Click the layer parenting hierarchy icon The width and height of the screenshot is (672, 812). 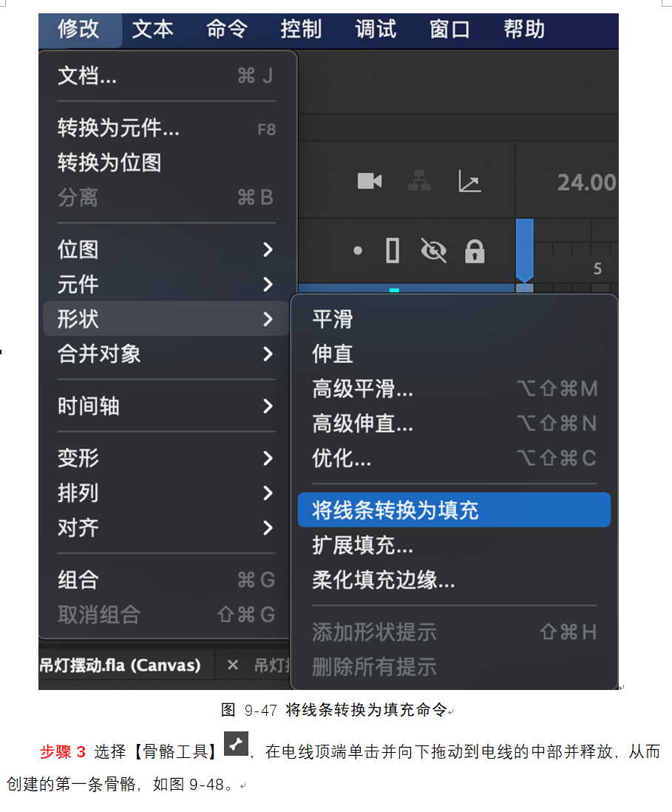tap(419, 180)
